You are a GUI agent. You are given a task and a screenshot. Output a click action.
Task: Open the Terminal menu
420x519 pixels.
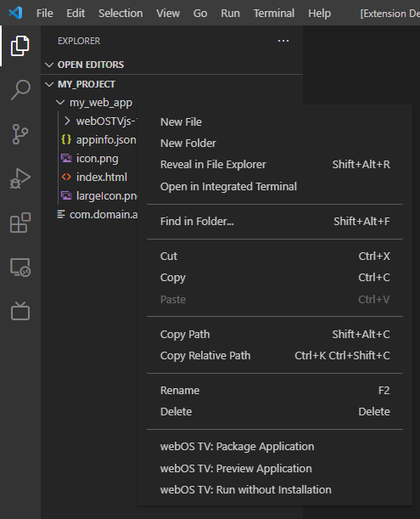coord(274,14)
